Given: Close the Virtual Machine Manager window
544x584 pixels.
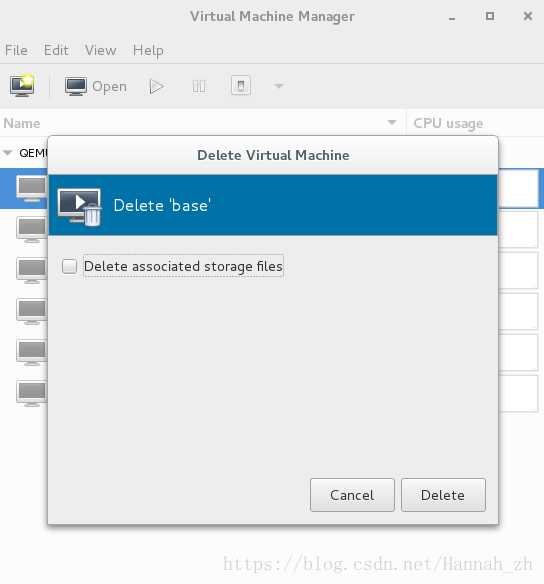Looking at the screenshot, I should 528,16.
